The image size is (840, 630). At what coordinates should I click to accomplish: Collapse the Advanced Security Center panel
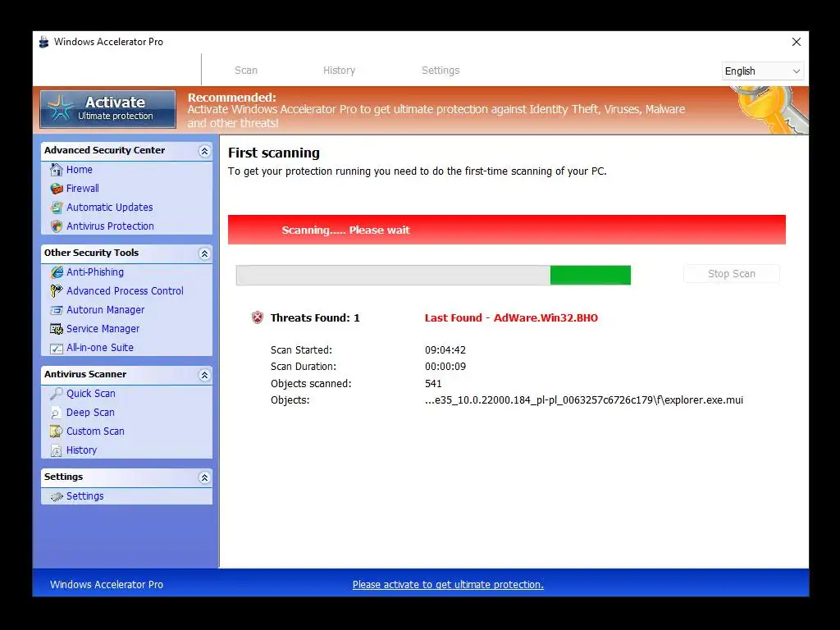(204, 151)
